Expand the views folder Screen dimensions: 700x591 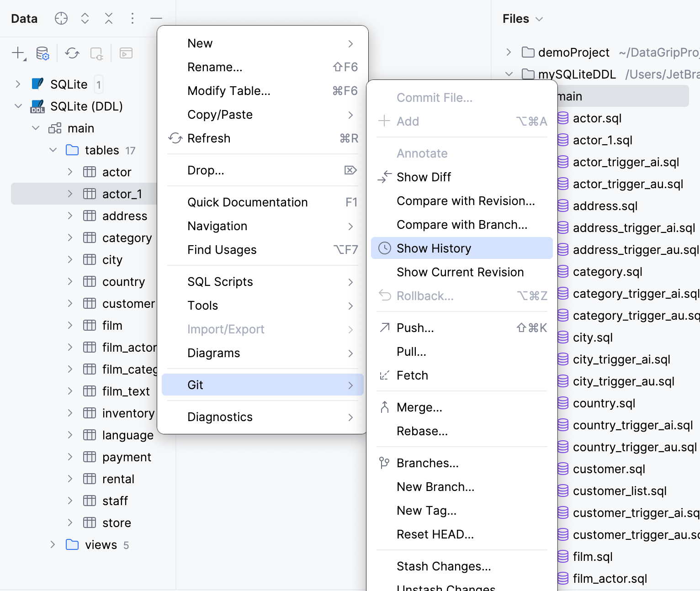click(53, 544)
